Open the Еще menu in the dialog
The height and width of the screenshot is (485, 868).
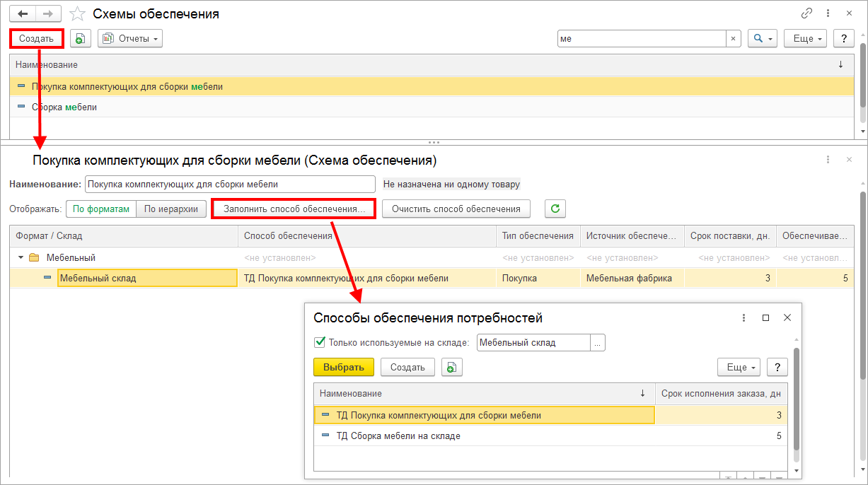point(739,367)
